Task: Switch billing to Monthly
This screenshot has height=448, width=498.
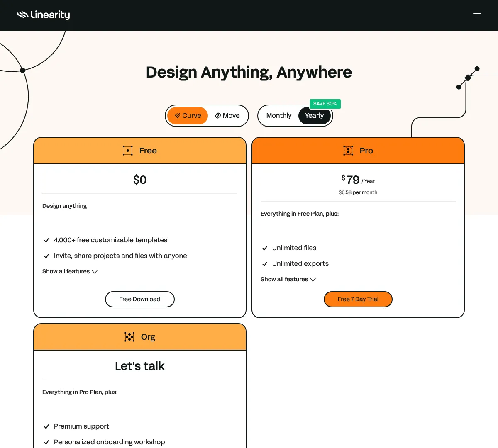Action: point(279,116)
